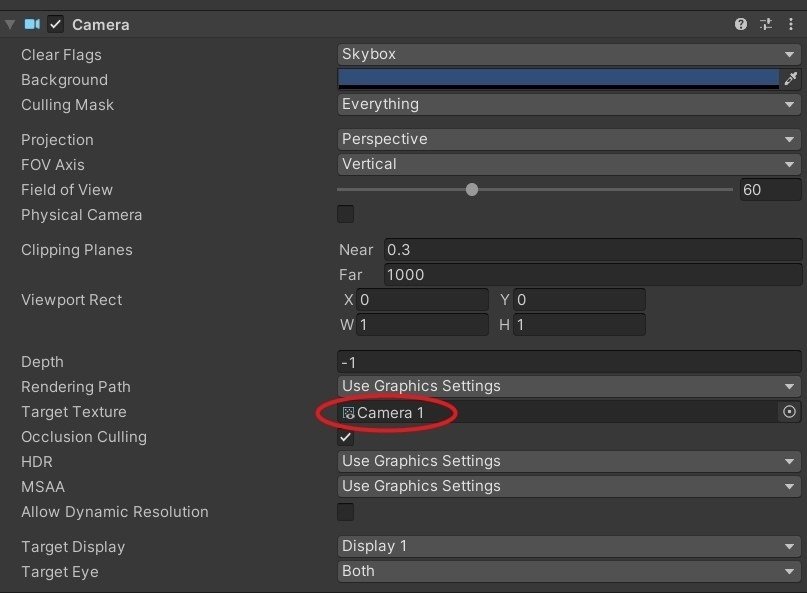Click the Culling Mask label
807x593 pixels.
click(x=67, y=104)
